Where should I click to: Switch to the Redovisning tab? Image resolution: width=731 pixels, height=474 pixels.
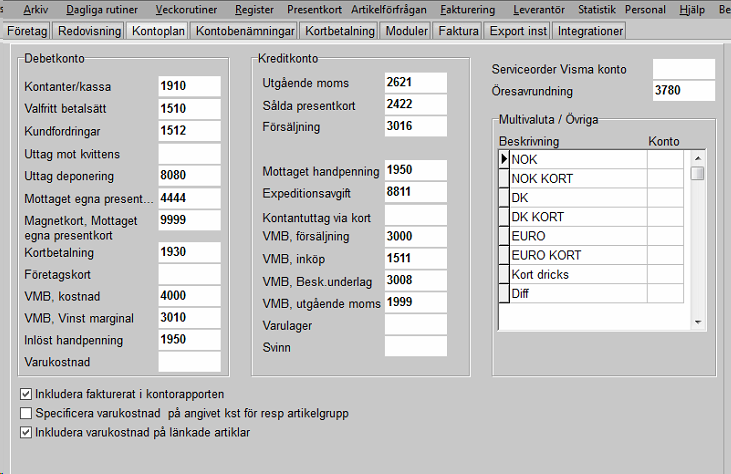[x=90, y=31]
